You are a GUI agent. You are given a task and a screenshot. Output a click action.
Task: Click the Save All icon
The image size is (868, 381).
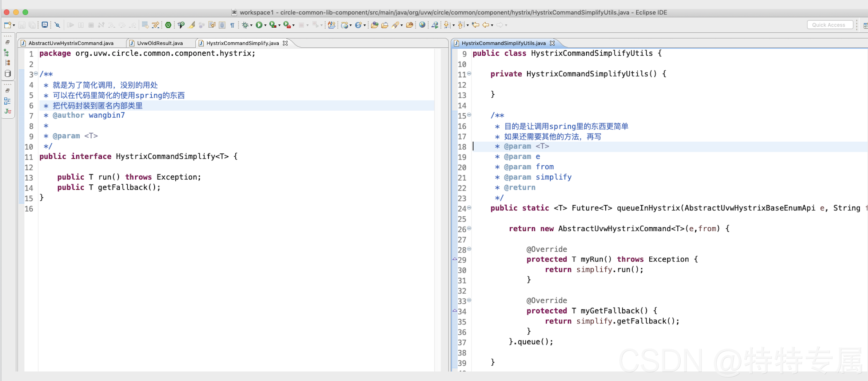(x=32, y=25)
